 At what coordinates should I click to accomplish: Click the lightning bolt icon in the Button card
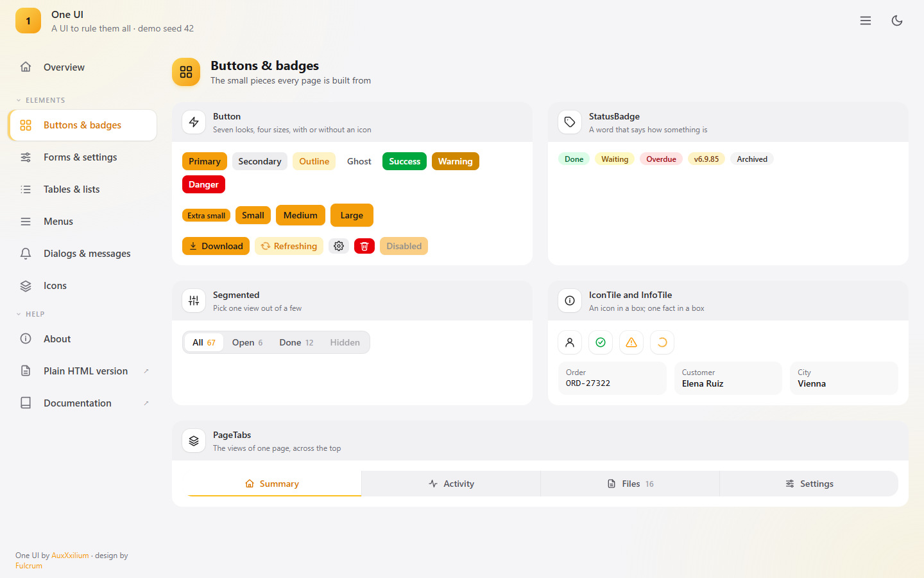[x=194, y=122]
